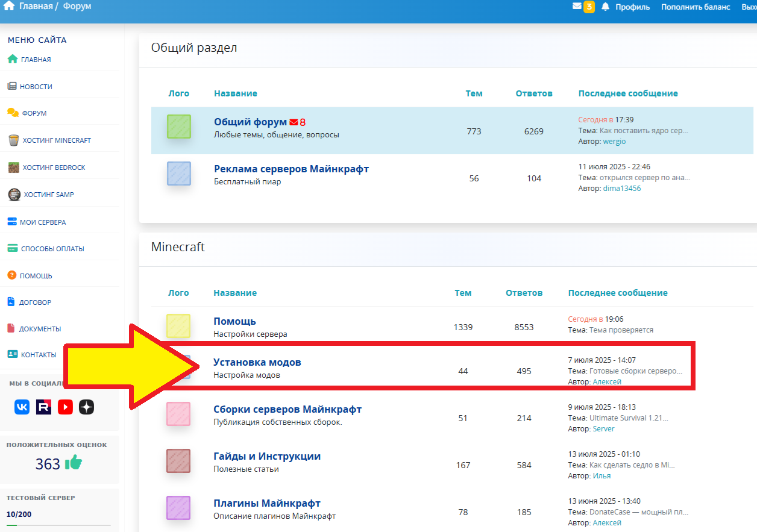757x532 pixels.
Task: Open topic 'открылся сервер по ана…'
Action: pos(644,177)
